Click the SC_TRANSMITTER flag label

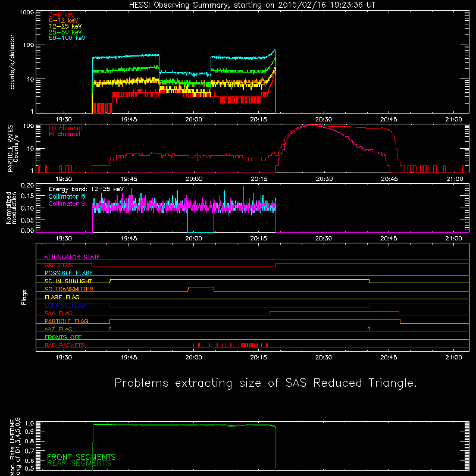tap(69, 289)
